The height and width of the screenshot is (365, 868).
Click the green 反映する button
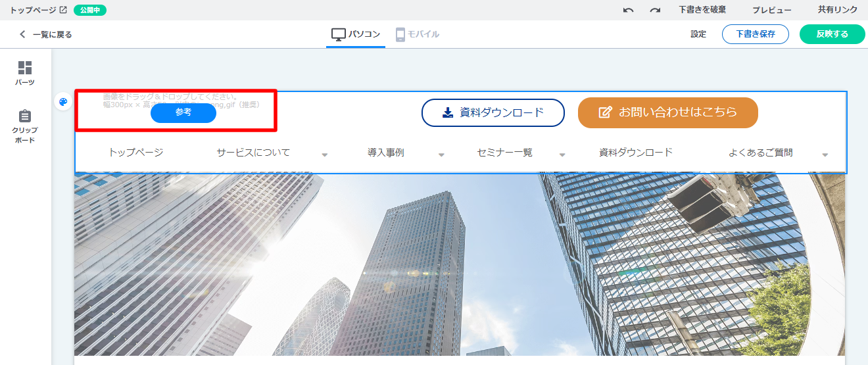pos(832,34)
